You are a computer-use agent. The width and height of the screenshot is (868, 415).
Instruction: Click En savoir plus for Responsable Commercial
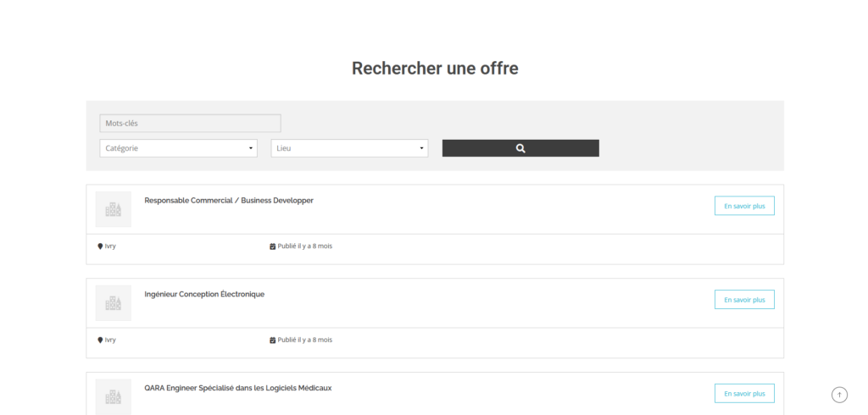(744, 206)
